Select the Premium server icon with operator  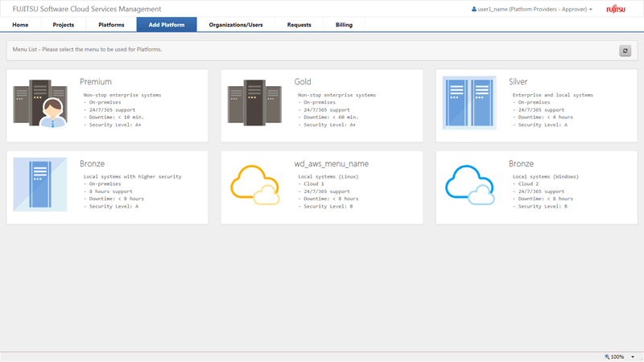[x=40, y=104]
